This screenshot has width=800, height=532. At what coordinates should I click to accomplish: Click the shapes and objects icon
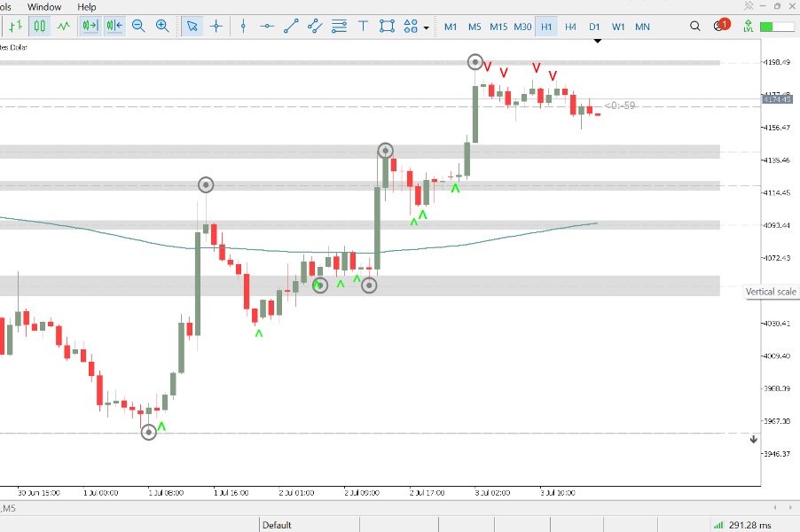coord(411,26)
